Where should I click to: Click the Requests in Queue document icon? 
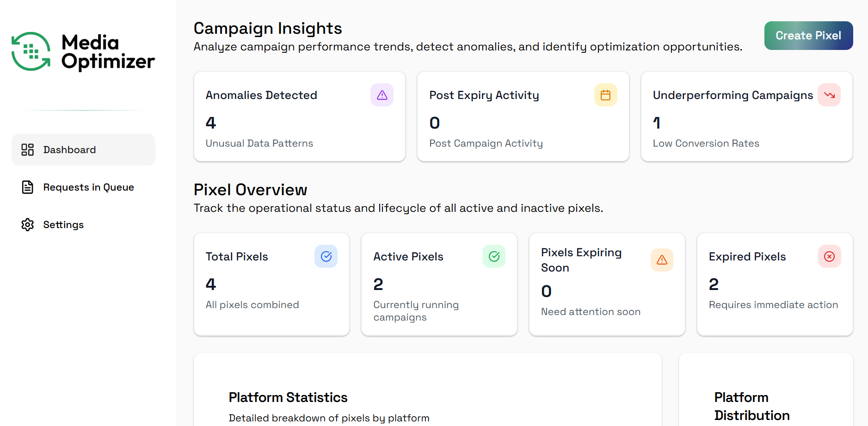coord(28,187)
